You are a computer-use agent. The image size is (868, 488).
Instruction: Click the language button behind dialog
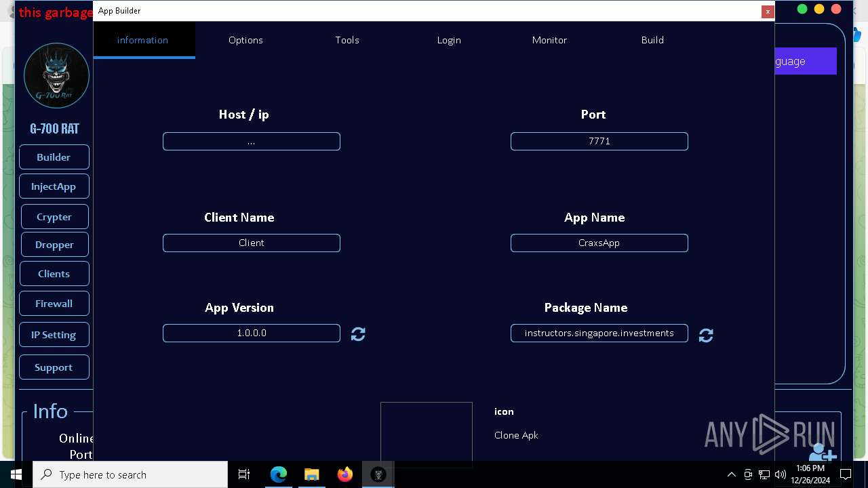tap(805, 61)
